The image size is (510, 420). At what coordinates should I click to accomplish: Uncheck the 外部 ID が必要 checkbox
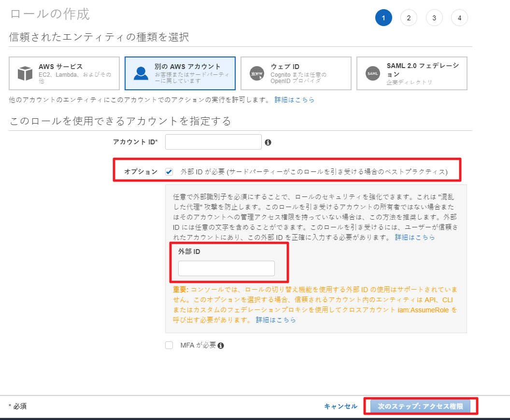pyautogui.click(x=169, y=171)
